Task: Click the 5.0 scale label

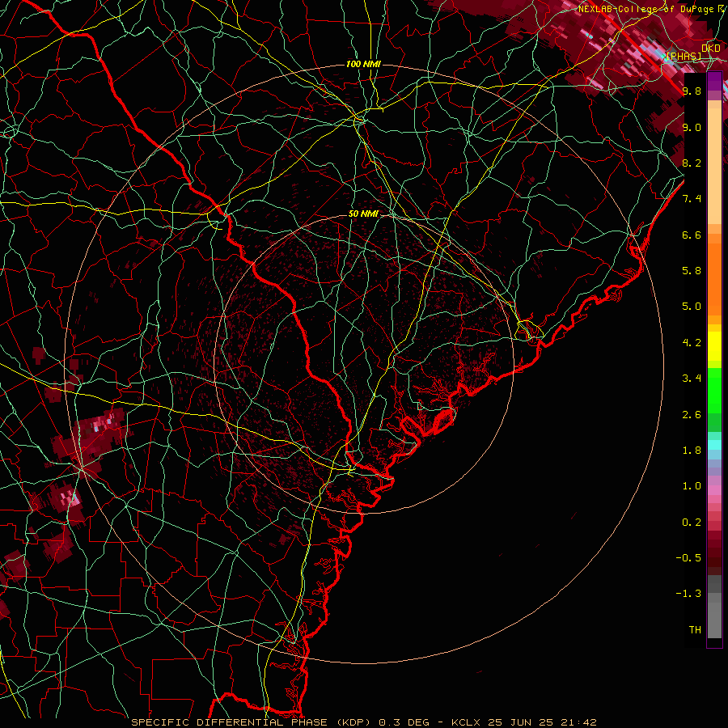Action: (x=692, y=307)
